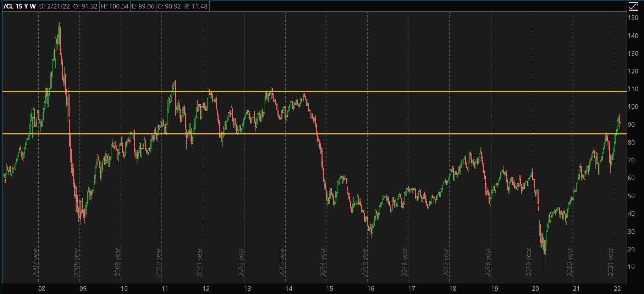Click the vertical '2016 year' marker label
Viewport: 644px width, 294px height.
point(405,262)
